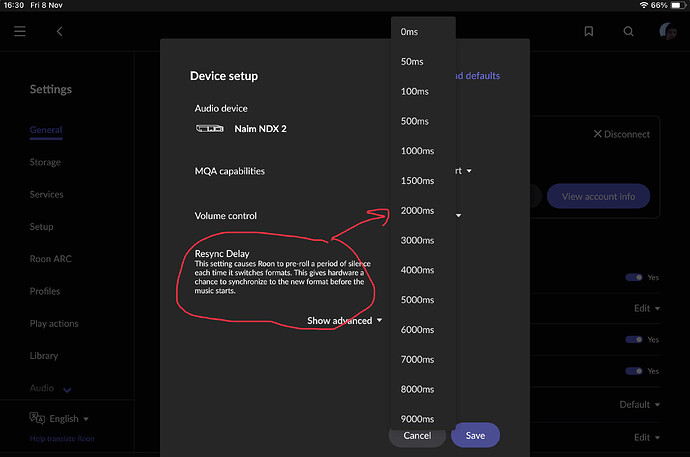Choose the 500ms delay option

pyautogui.click(x=415, y=121)
